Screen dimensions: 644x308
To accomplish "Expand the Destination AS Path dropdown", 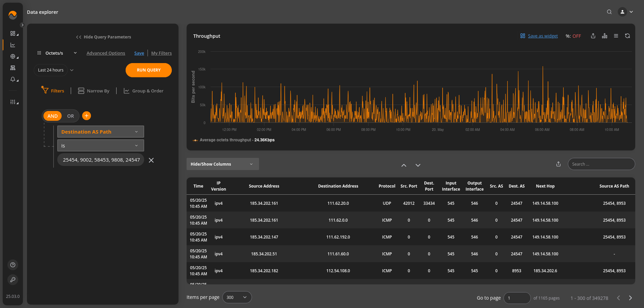I will tap(100, 132).
